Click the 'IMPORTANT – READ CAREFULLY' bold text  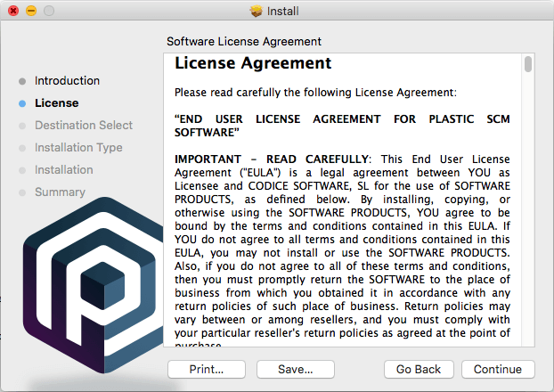(x=272, y=159)
